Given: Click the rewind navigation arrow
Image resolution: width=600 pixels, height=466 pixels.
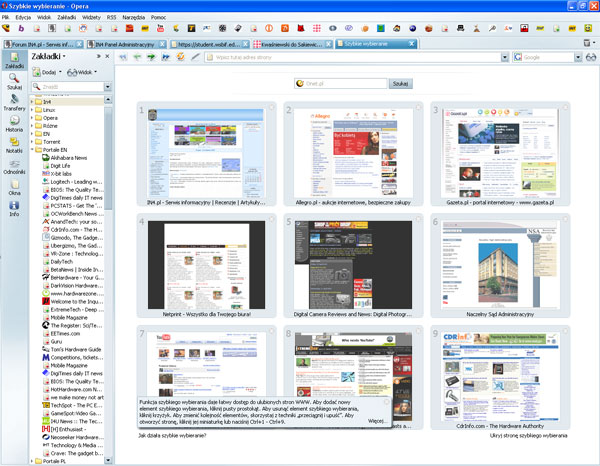Looking at the screenshot, I should pos(123,57).
